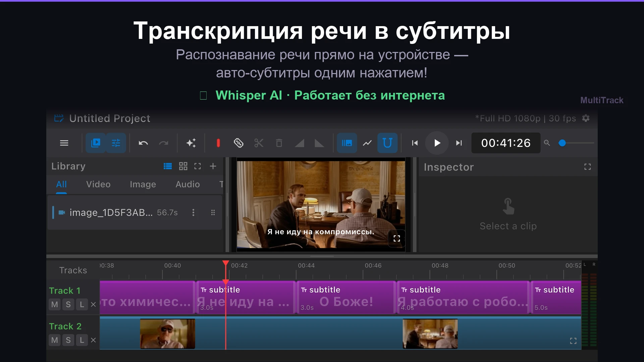
Task: Cut clip with the scissors tool
Action: click(x=259, y=143)
